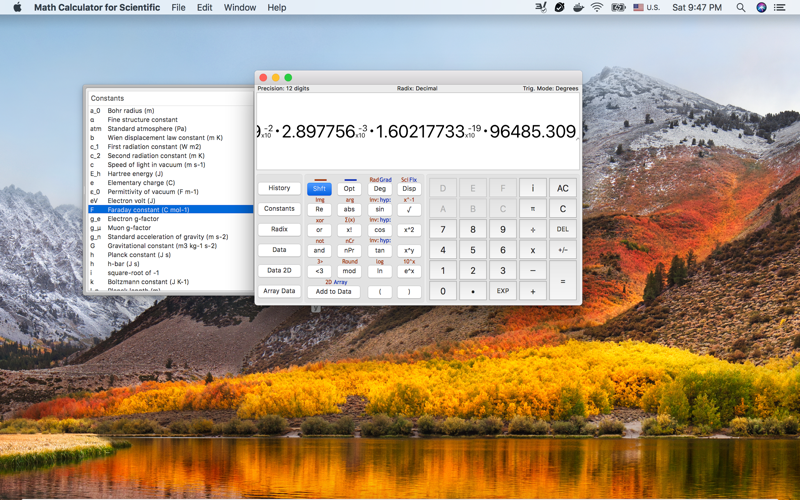Viewport: 800px width, 500px height.
Task: Click the x^y power key
Action: point(409,251)
